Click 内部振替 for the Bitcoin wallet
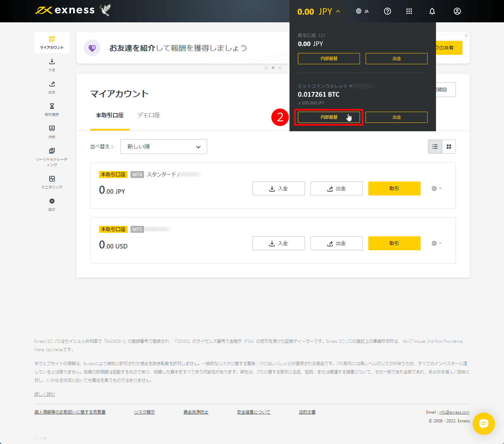The width and height of the screenshot is (504, 444). (x=328, y=117)
